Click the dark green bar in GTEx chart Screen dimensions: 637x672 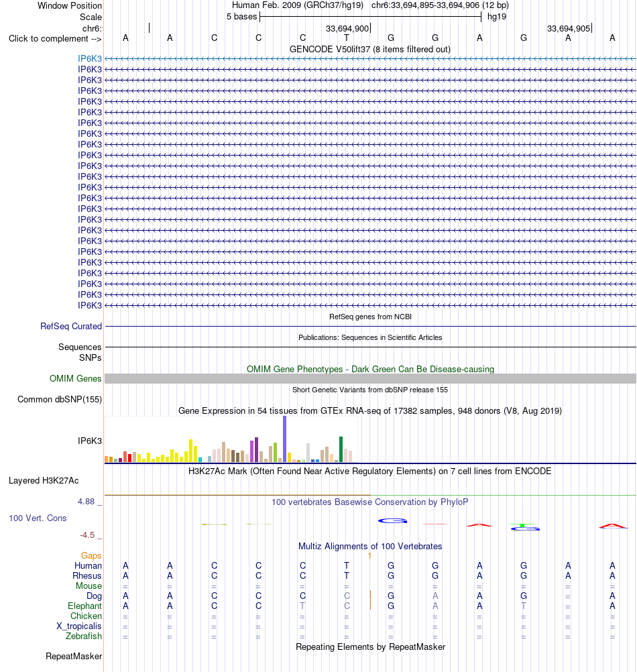(341, 449)
